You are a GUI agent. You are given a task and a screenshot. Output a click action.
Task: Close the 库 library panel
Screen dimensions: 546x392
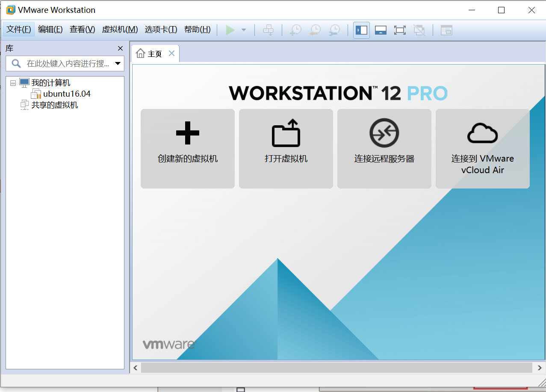pos(120,48)
